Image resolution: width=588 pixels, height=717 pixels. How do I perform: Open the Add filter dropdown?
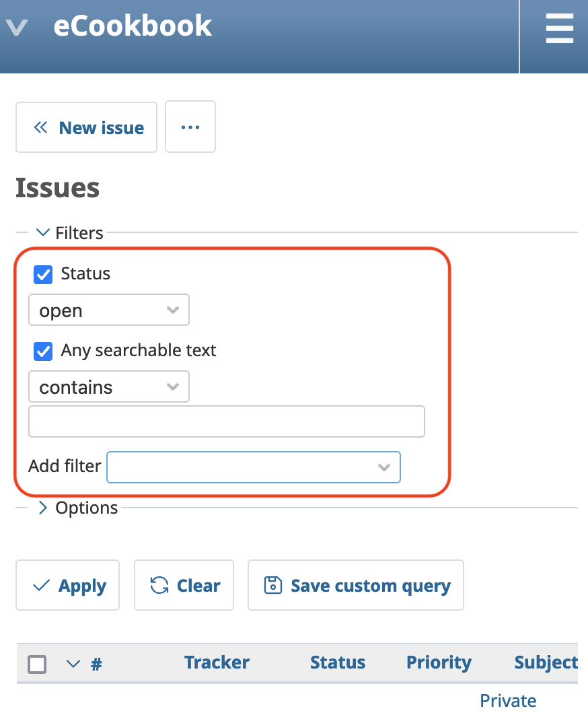point(254,467)
